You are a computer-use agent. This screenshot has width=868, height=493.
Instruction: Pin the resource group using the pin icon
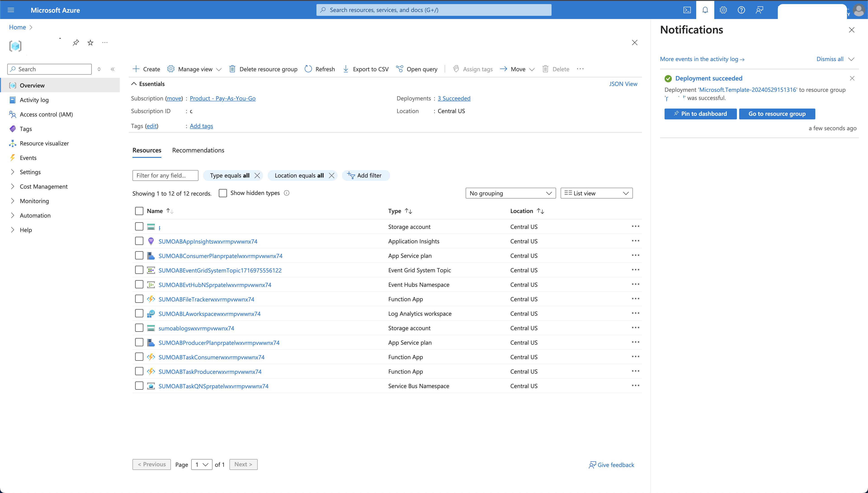[x=75, y=42]
